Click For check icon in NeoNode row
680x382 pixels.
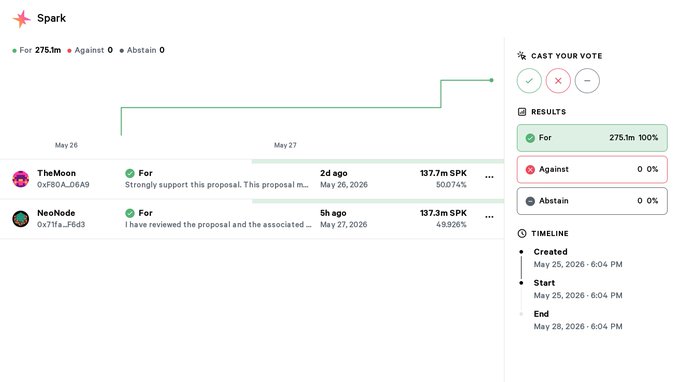[x=130, y=213]
